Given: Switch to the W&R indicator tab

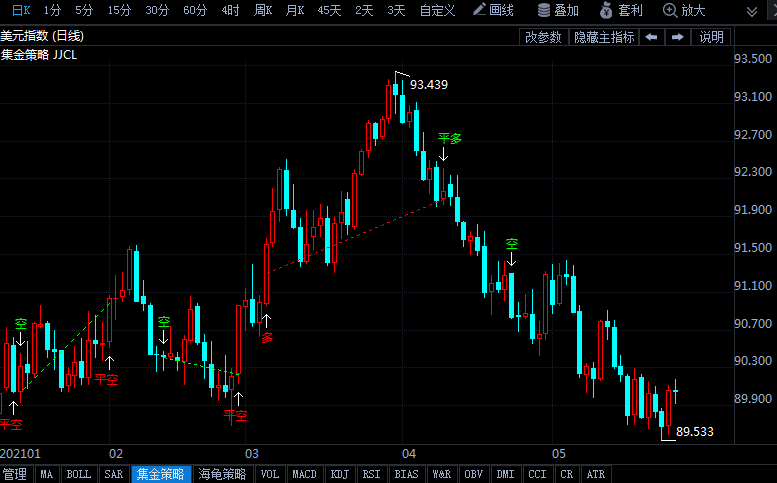Looking at the screenshot, I should click(x=442, y=474).
